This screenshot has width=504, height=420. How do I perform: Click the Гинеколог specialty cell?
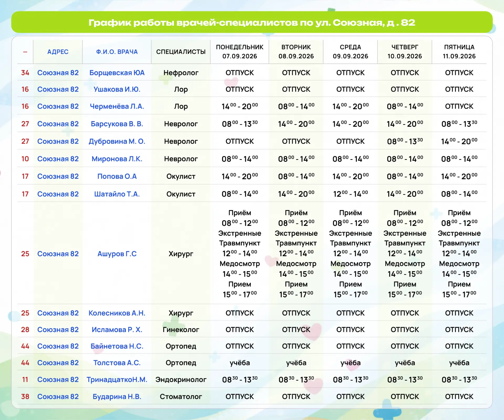pyautogui.click(x=181, y=329)
